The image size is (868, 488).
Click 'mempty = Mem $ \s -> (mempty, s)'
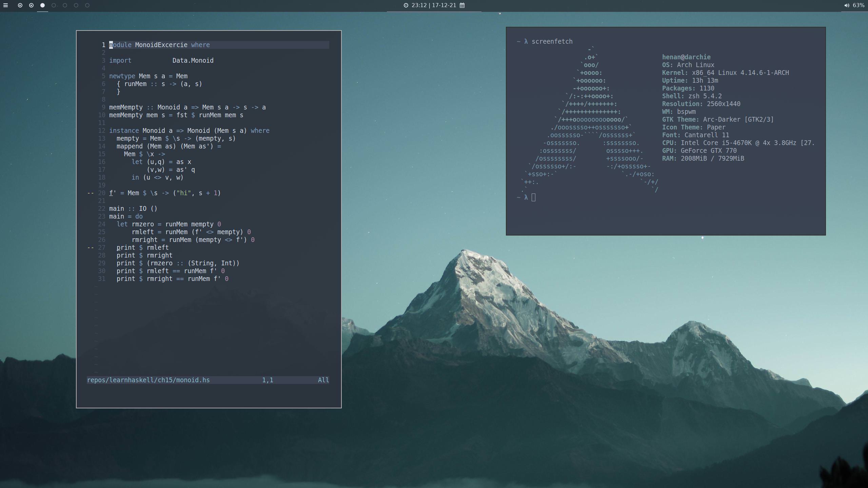point(176,138)
